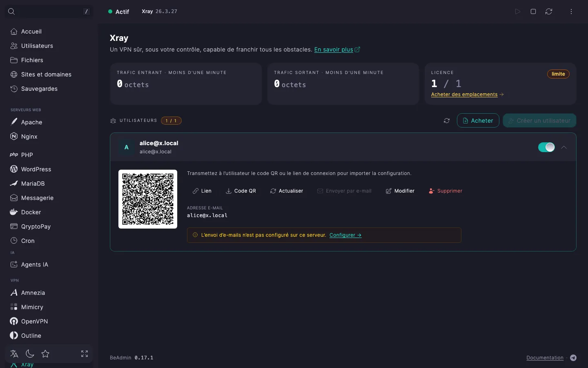Screen dimensions: 588x368
Task: Click the MariaDB seal icon
Action: [x=14, y=184]
